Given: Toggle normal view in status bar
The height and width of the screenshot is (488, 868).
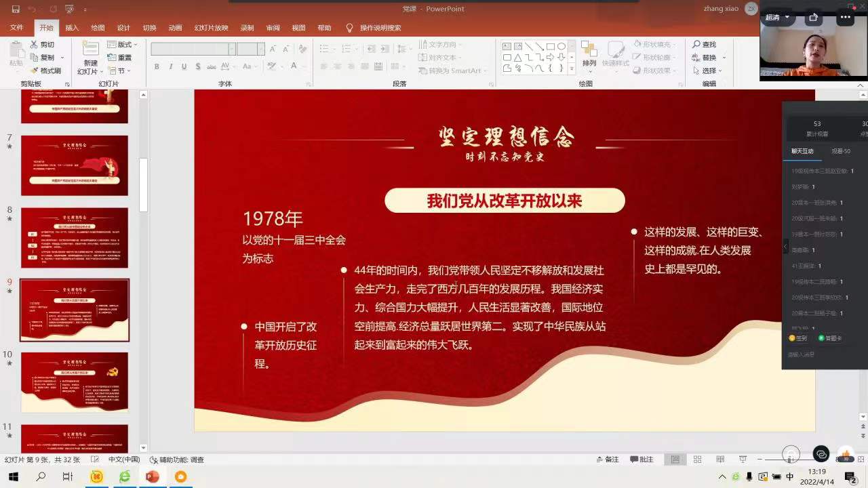Looking at the screenshot, I should [675, 460].
